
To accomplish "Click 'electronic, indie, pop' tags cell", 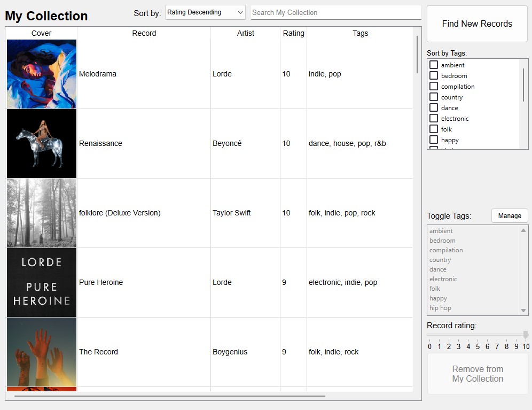I will pyautogui.click(x=360, y=282).
